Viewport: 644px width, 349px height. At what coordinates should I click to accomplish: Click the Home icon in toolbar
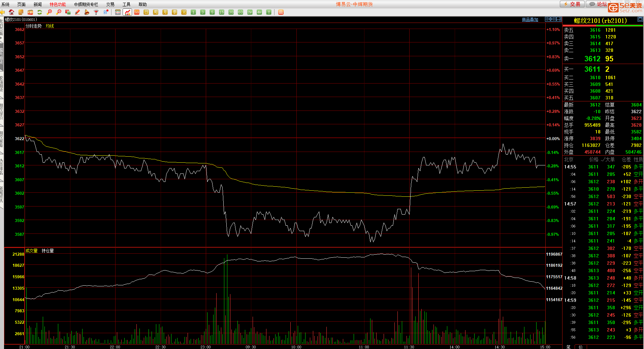(11, 12)
